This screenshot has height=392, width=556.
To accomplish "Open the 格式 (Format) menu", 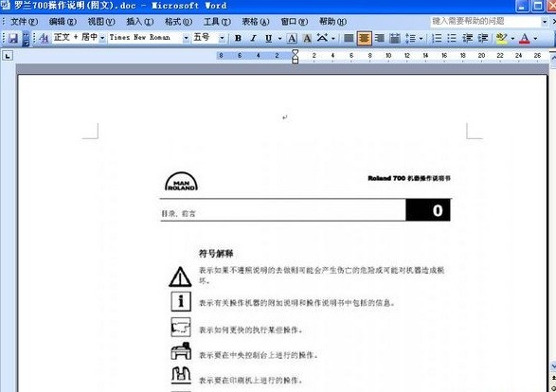I will [178, 22].
